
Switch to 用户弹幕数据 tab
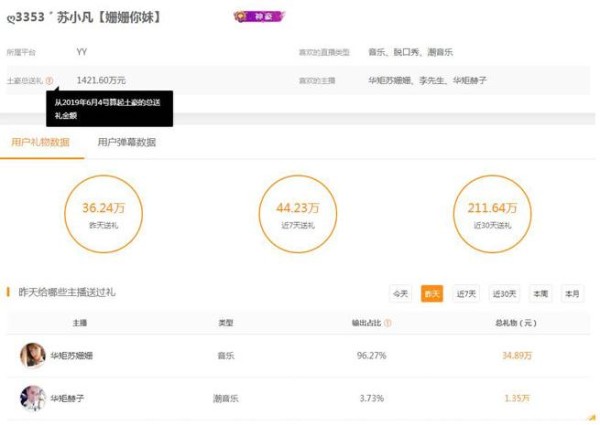pos(127,142)
